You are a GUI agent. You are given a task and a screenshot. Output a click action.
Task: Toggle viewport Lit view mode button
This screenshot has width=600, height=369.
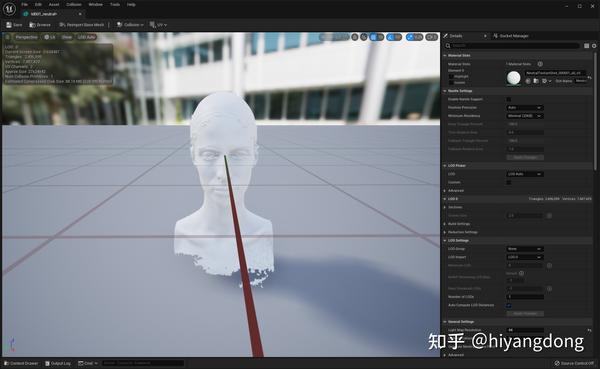[x=50, y=37]
